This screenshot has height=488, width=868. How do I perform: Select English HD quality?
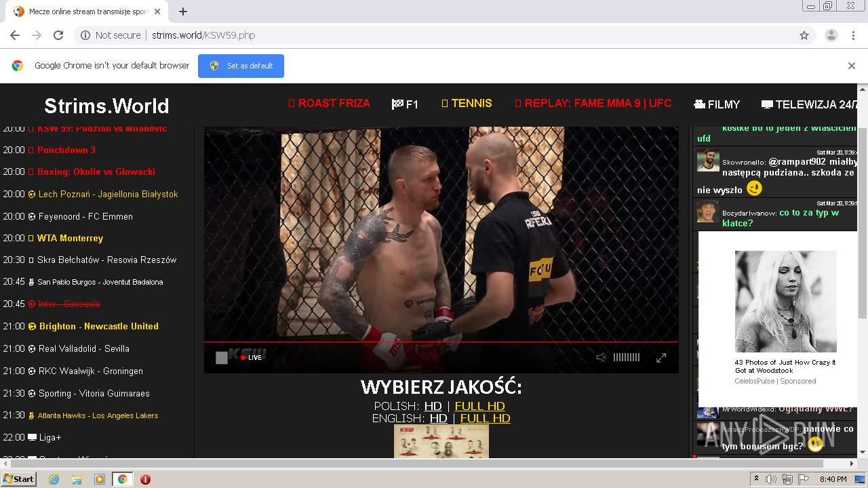(439, 418)
